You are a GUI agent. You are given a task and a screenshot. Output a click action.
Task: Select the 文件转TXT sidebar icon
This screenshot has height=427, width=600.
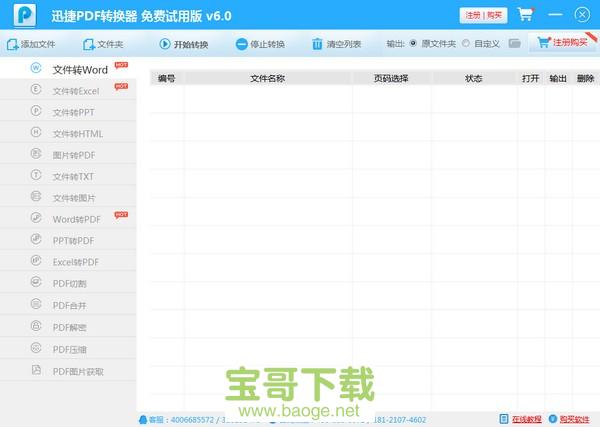pos(36,175)
